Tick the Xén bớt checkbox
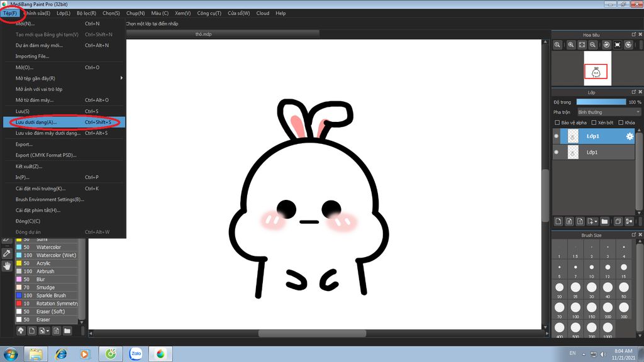 click(x=593, y=123)
